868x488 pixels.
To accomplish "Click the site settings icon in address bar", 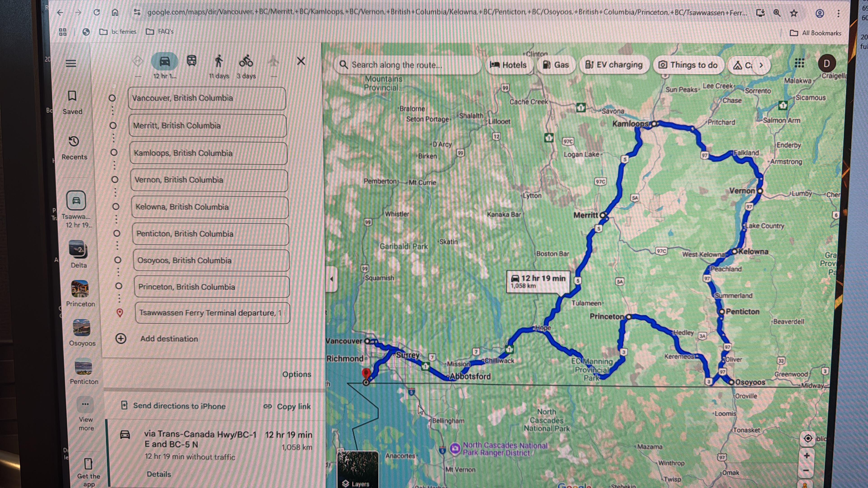I will (x=137, y=12).
